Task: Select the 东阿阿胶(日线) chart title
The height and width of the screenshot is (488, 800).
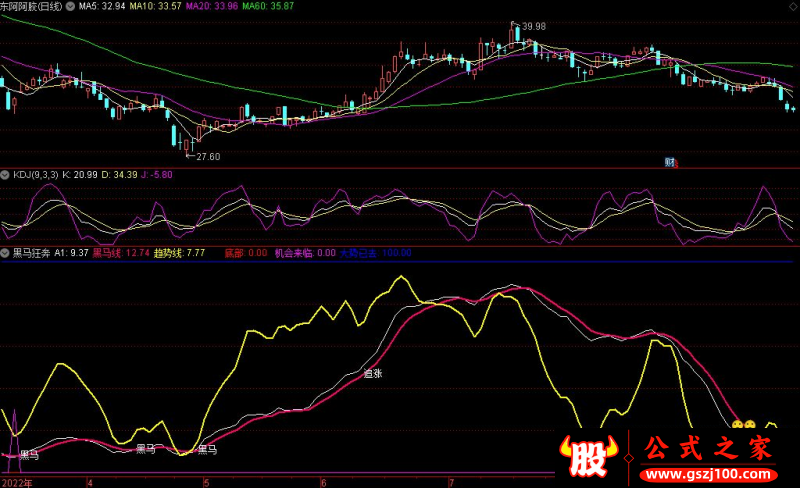Action: pyautogui.click(x=32, y=6)
